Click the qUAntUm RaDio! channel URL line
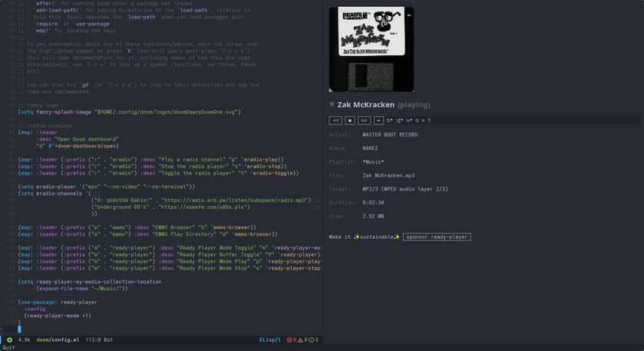The height and width of the screenshot is (351, 644). point(201,200)
